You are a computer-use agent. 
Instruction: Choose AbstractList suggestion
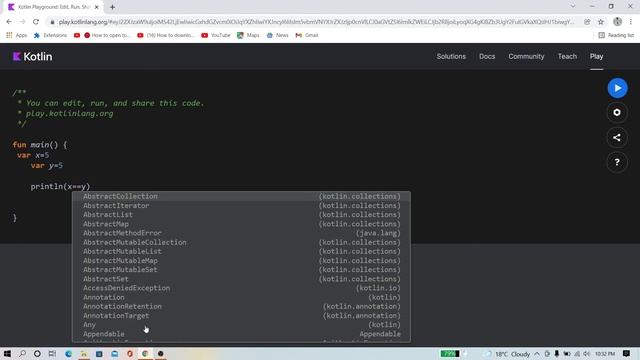(x=241, y=215)
